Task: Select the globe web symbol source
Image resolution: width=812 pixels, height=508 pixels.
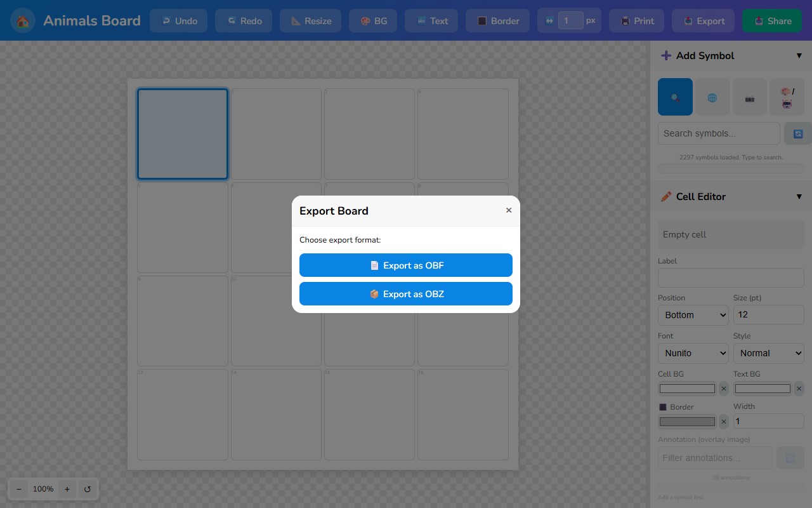Action: [x=712, y=97]
